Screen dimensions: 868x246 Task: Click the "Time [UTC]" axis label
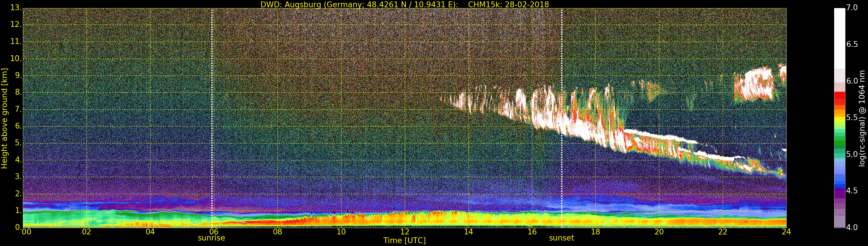click(x=404, y=241)
